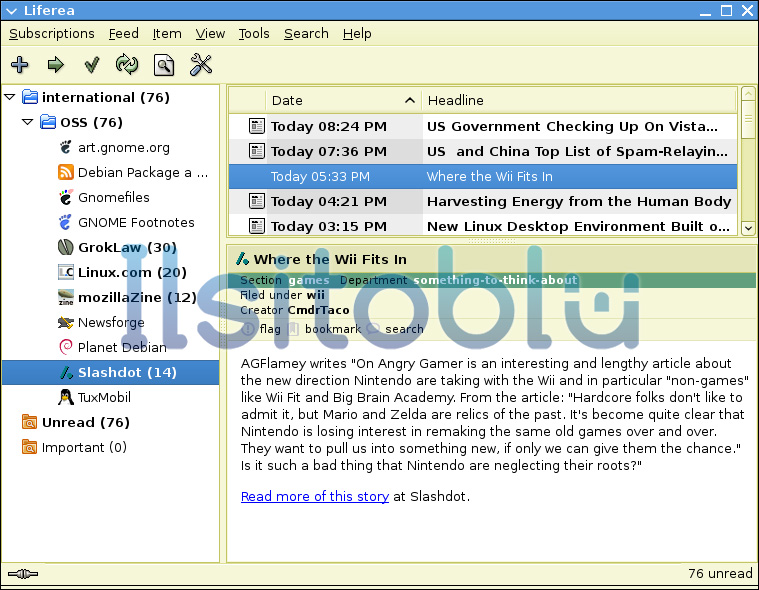Click the Newsforge feed icon
The image size is (759, 590).
coord(65,322)
